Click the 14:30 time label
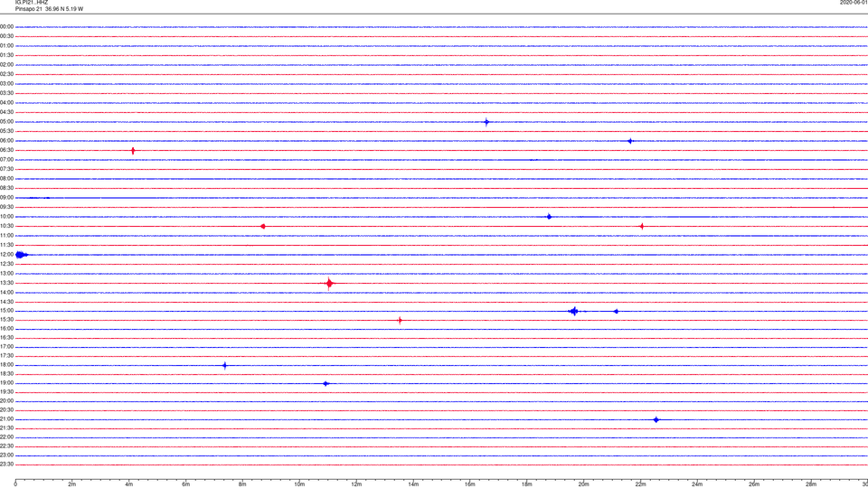The image size is (868, 488). tap(6, 302)
